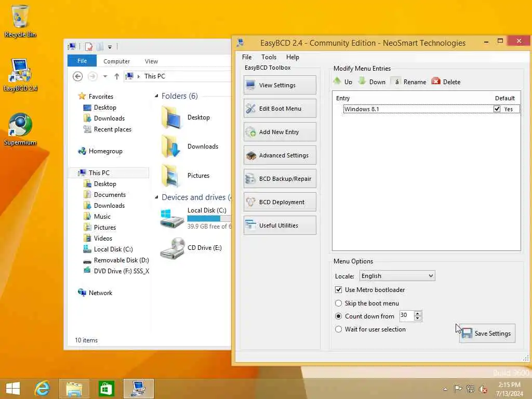
Task: Select EasyBCD 2.4 desktop shortcut
Action: pos(20,75)
